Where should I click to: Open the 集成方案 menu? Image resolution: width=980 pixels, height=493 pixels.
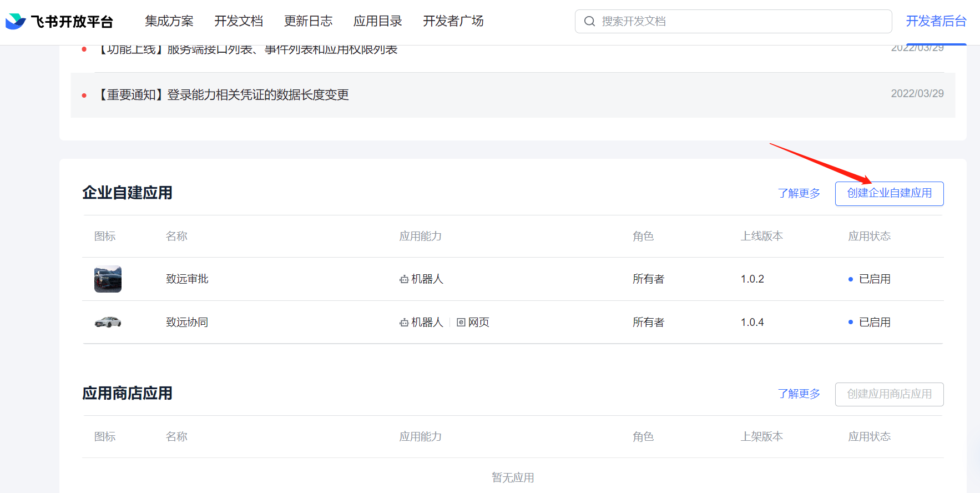pyautogui.click(x=169, y=21)
